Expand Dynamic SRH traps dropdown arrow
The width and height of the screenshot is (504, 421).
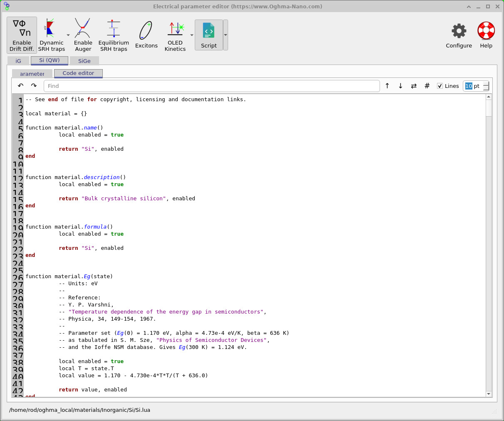[x=68, y=35]
